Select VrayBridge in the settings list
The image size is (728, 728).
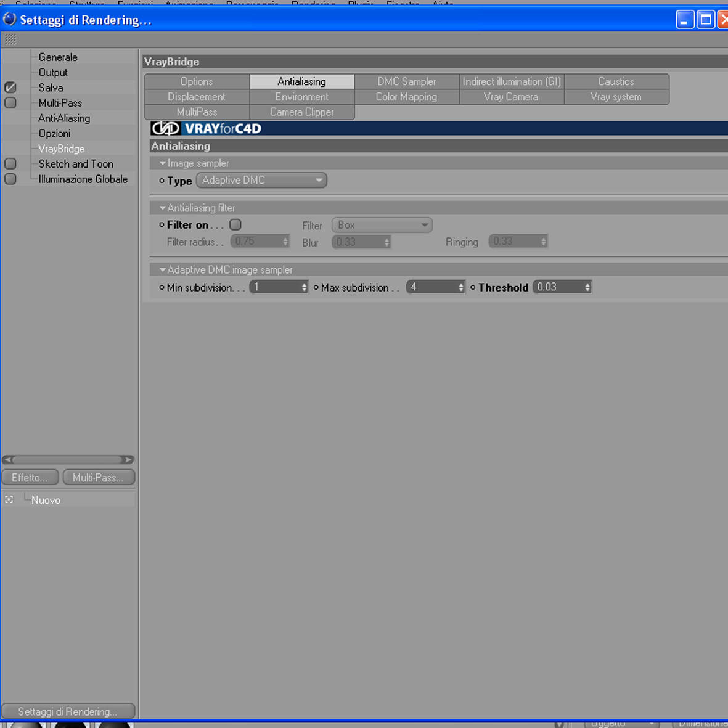(61, 149)
